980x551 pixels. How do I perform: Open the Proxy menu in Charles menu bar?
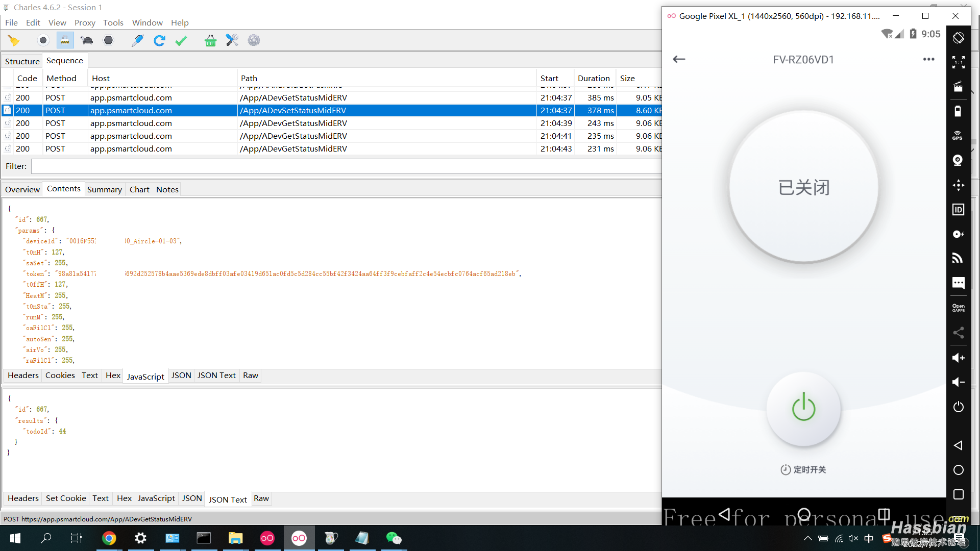[85, 22]
